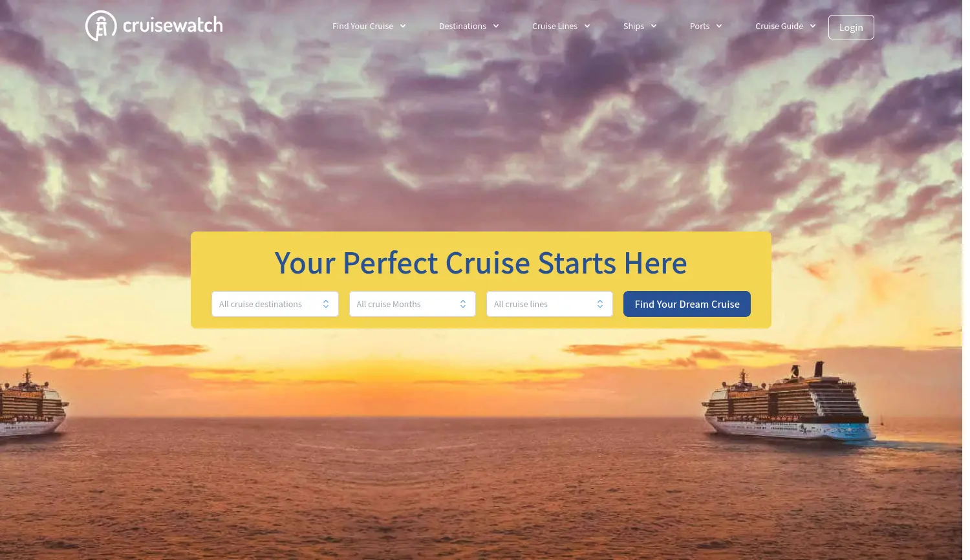Click up-down arrows in All cruise Months
This screenshot has width=970, height=560.
463,304
